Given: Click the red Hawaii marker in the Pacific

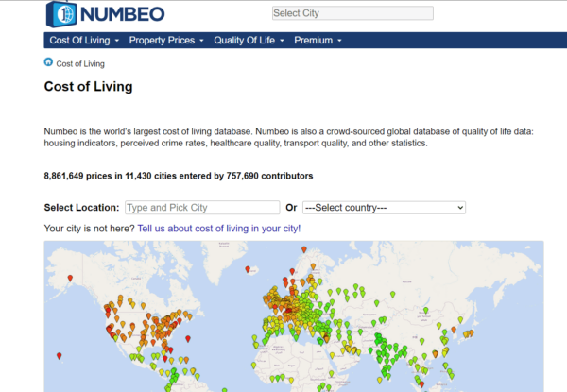Looking at the screenshot, I should pyautogui.click(x=59, y=356).
